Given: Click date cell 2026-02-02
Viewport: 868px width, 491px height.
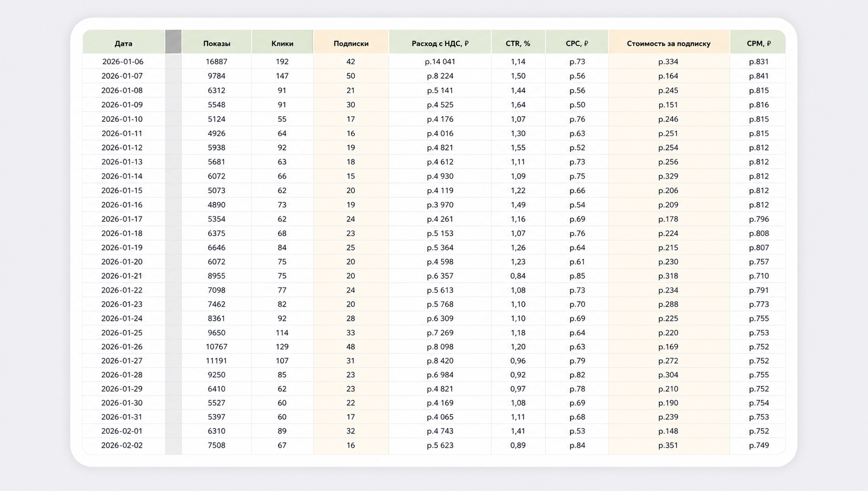Looking at the screenshot, I should tap(122, 445).
